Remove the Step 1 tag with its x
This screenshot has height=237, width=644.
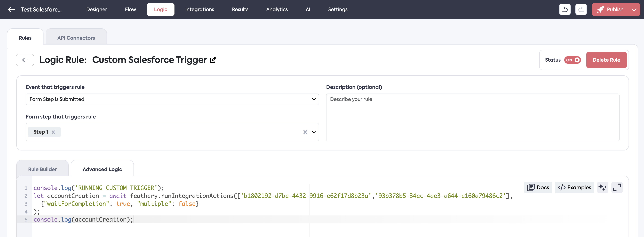(x=53, y=132)
